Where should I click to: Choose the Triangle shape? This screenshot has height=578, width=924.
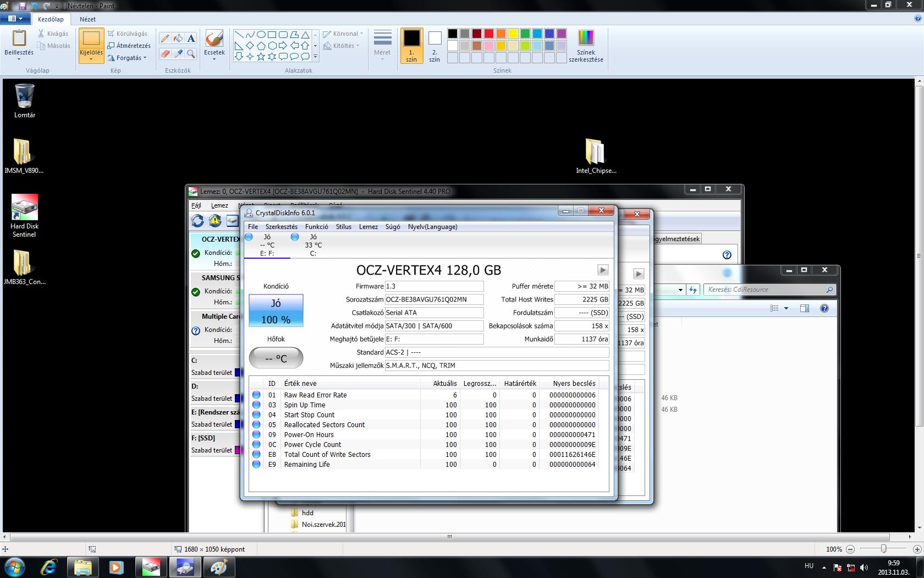click(305, 34)
